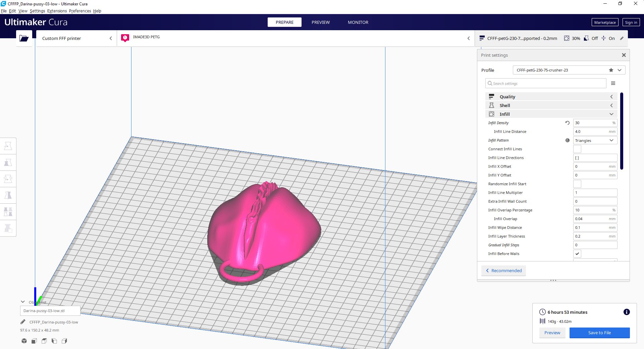Open the Edit menu
The height and width of the screenshot is (349, 644).
coord(12,11)
